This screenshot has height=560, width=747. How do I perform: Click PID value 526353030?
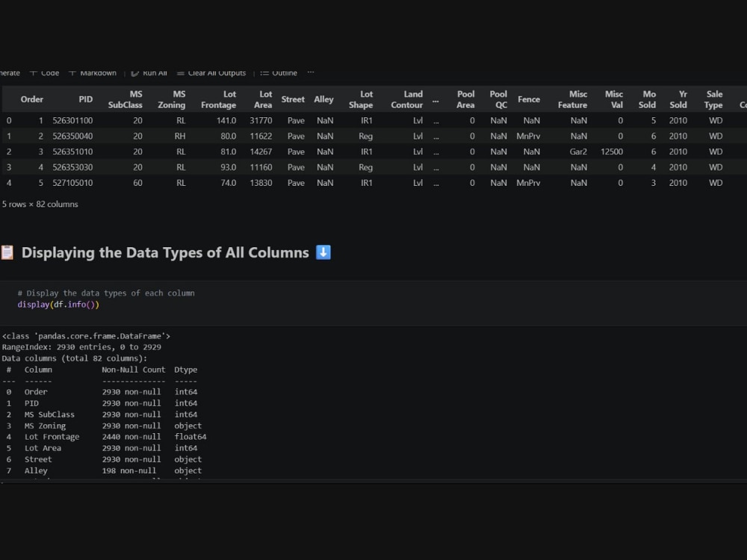[72, 167]
